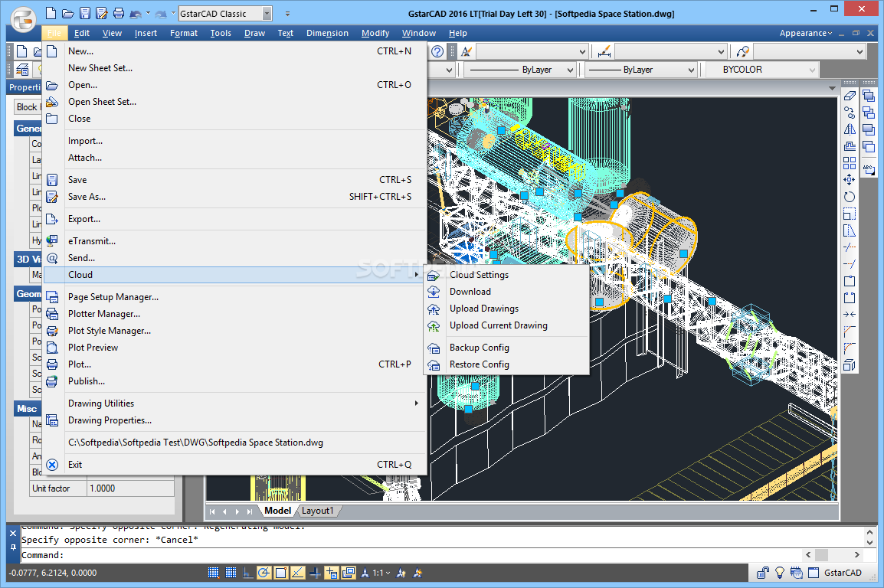Open the GstarCAD Classic workspace dropdown
Viewport: 884px width, 588px height.
pyautogui.click(x=267, y=14)
